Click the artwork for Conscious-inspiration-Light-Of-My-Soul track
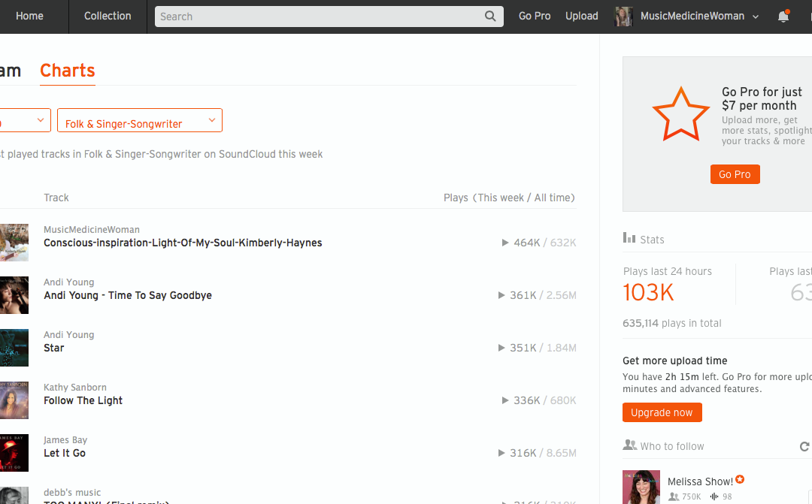Image resolution: width=812 pixels, height=504 pixels. click(14, 242)
